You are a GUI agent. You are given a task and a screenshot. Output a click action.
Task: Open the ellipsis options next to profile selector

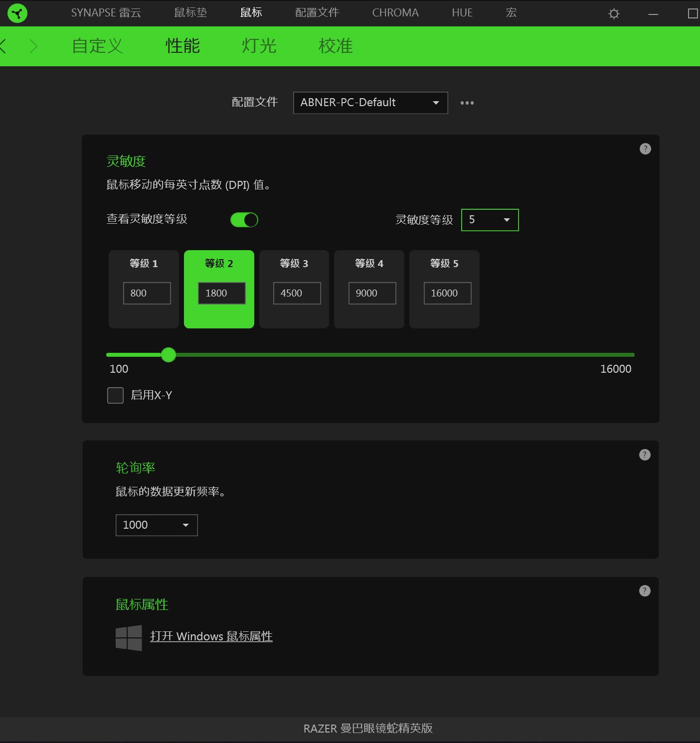467,103
